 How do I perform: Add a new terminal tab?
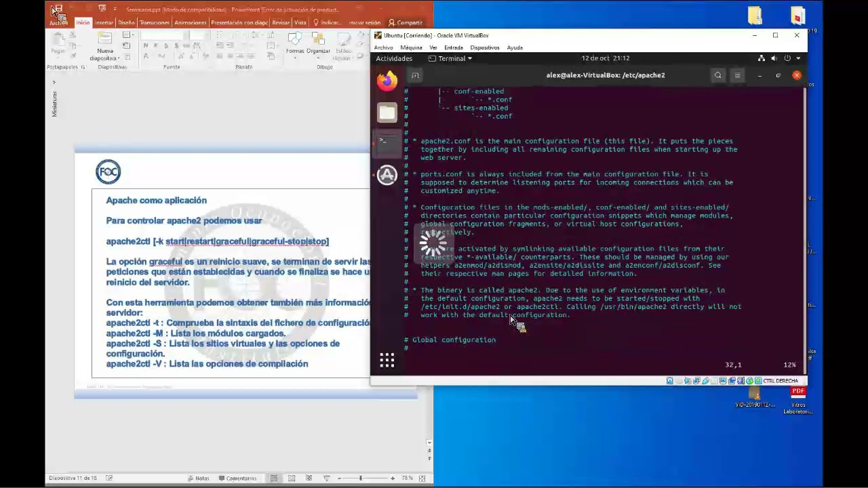(x=415, y=75)
